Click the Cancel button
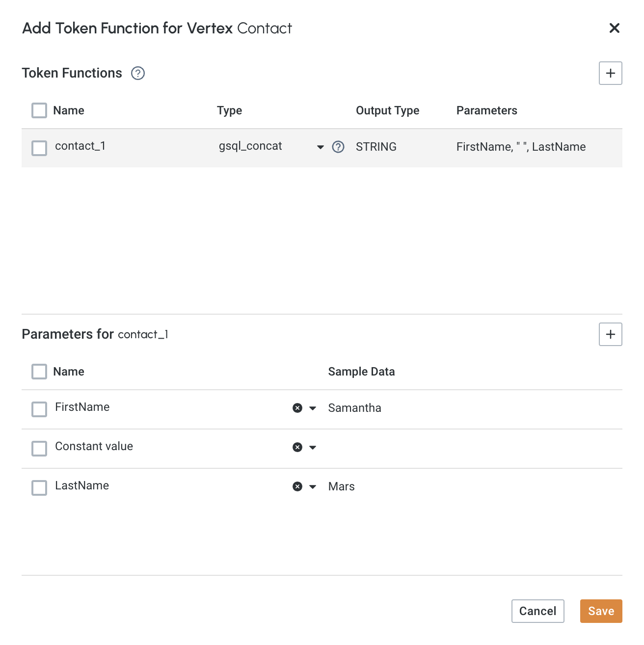The image size is (644, 645). pos(537,611)
